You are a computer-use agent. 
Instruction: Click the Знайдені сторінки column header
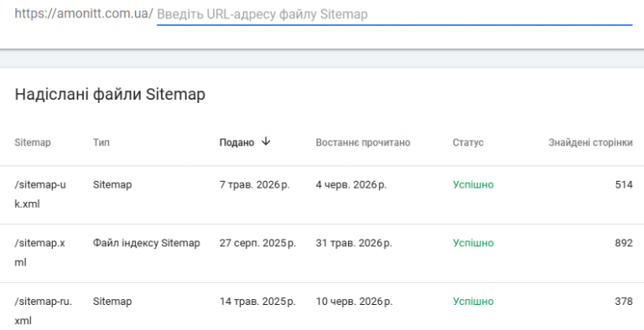coord(590,142)
